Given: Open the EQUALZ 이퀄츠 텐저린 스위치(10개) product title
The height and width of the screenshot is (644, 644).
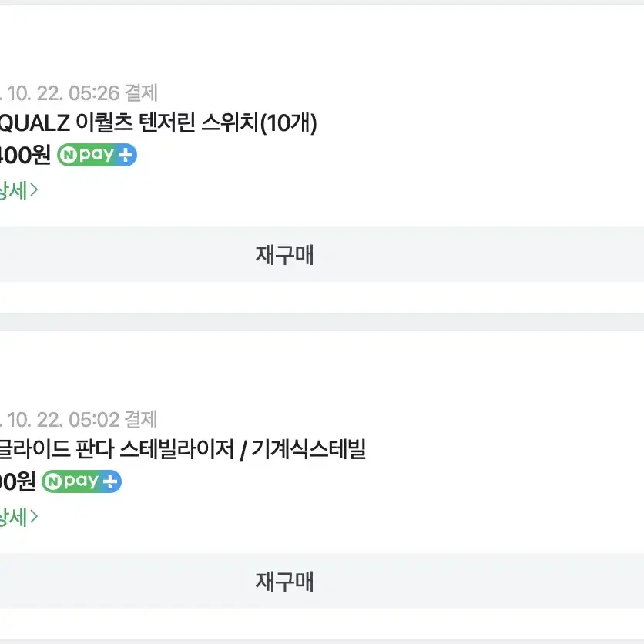Looking at the screenshot, I should pyautogui.click(x=158, y=122).
